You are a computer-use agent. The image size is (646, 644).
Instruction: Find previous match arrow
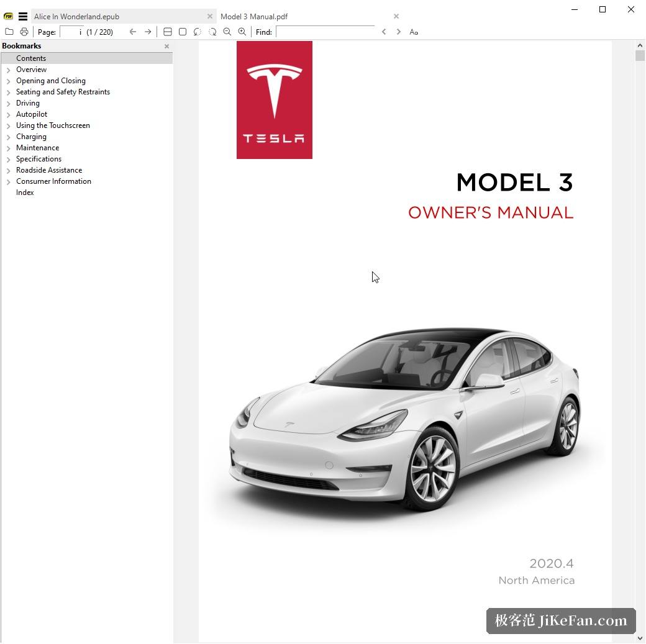point(384,32)
